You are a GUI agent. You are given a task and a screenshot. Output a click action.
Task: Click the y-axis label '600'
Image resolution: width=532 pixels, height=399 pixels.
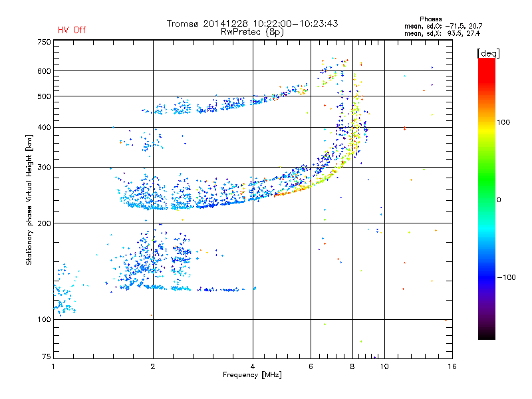44,71
